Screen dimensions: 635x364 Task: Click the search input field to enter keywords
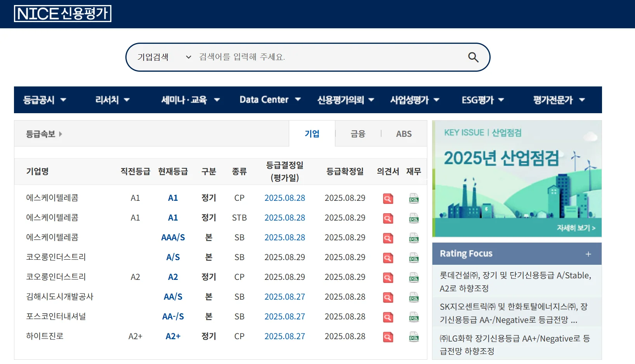click(311, 57)
